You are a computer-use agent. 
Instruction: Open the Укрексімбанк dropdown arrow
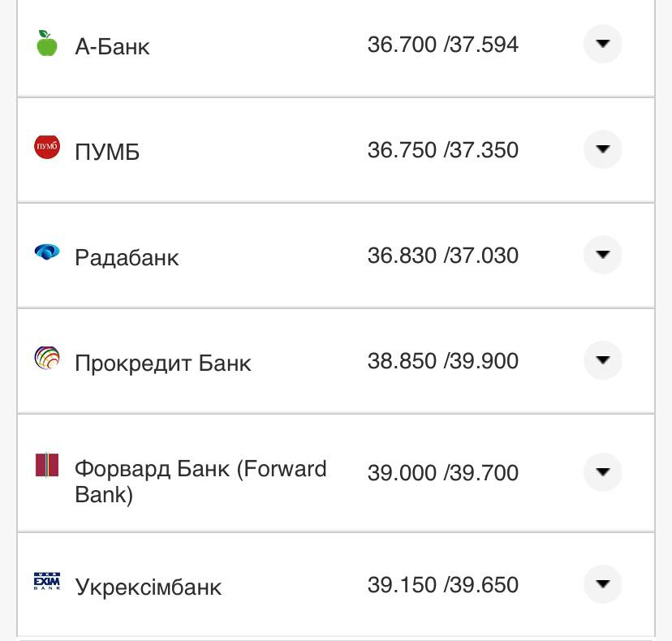tap(602, 584)
